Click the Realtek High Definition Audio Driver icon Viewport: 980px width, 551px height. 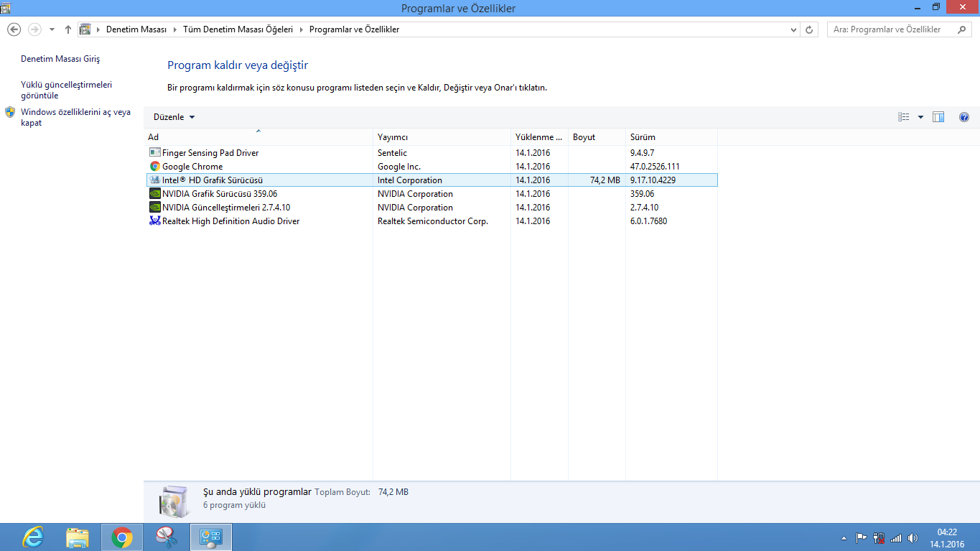click(154, 221)
